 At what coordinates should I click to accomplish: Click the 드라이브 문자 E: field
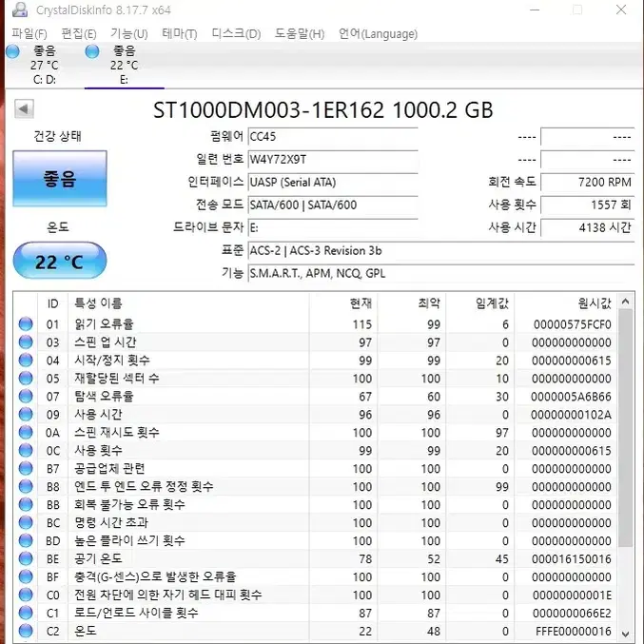[333, 227]
